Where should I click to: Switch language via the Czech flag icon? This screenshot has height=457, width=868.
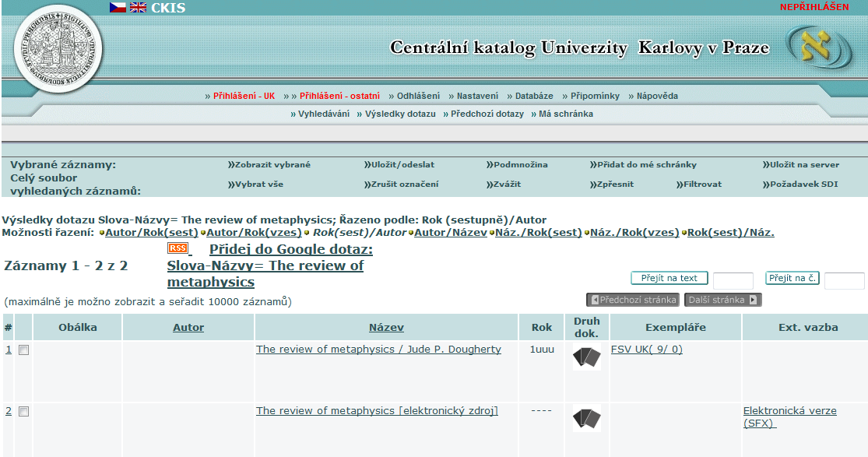pyautogui.click(x=118, y=7)
